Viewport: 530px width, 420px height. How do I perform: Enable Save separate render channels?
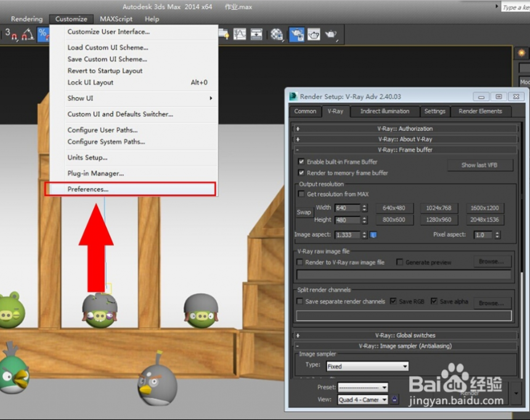tap(300, 301)
